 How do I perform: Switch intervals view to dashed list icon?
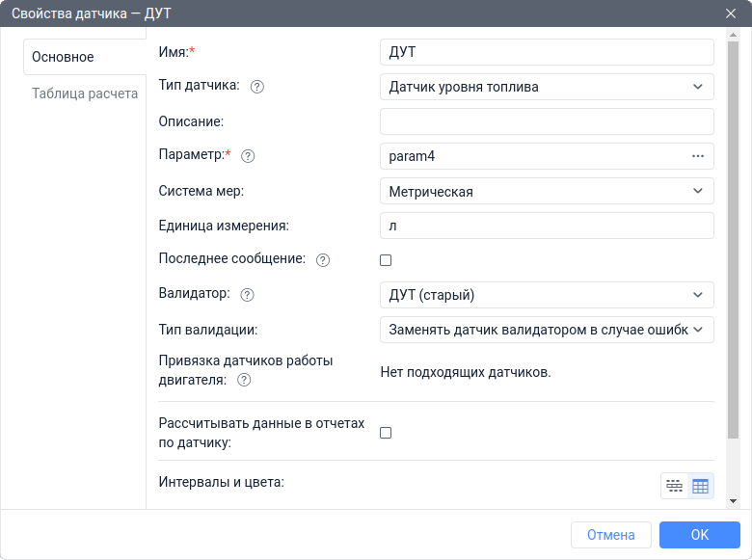point(674,486)
